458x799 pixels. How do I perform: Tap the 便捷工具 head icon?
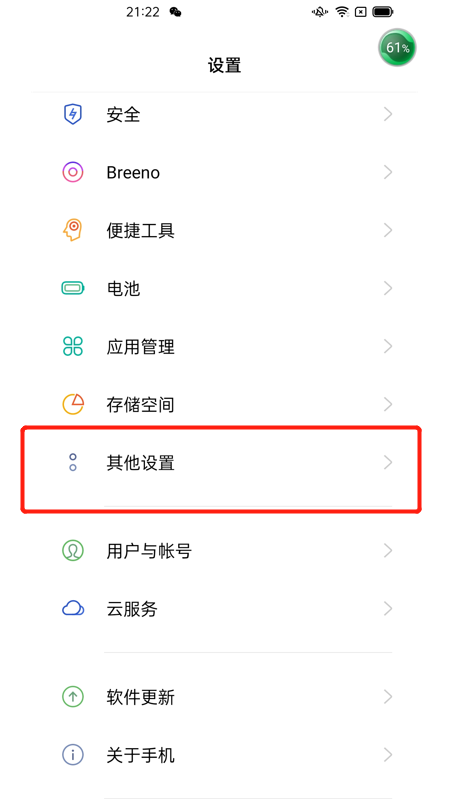coord(73,230)
